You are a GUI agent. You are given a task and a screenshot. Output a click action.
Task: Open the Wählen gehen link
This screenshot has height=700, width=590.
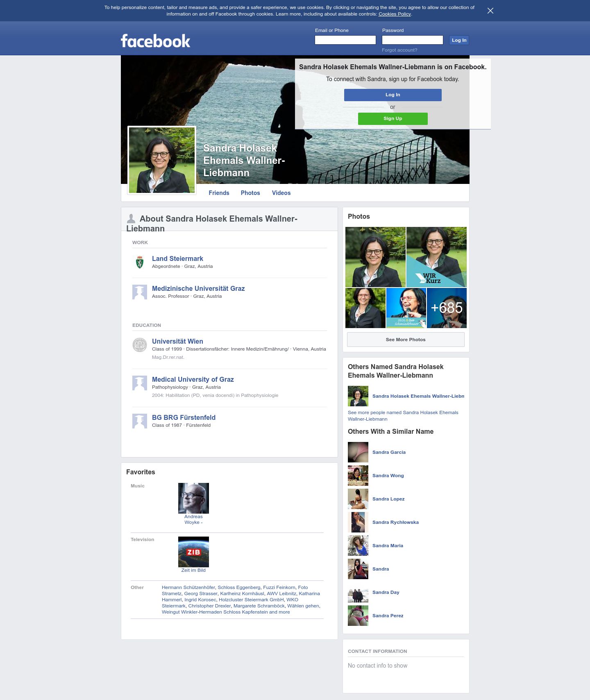303,606
